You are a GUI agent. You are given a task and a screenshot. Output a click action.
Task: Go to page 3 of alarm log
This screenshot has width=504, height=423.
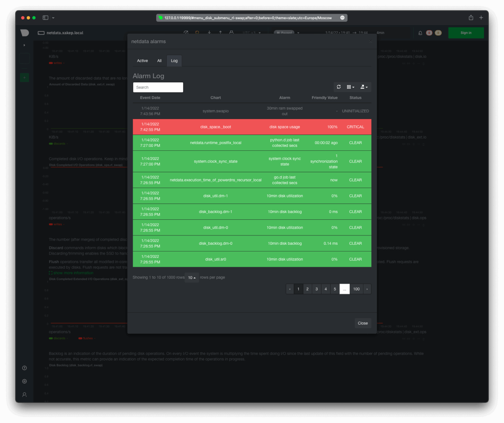(x=316, y=289)
